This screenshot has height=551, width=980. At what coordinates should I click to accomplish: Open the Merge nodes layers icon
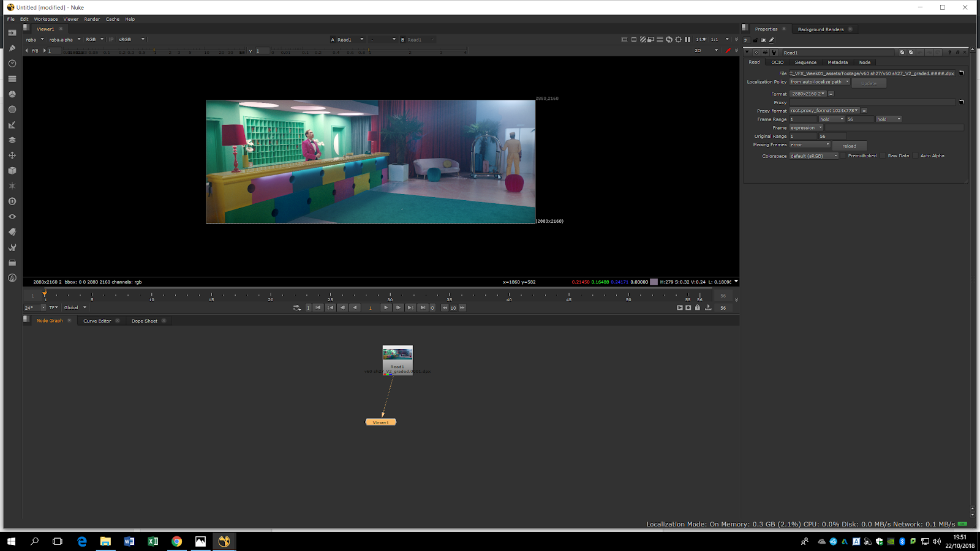coord(12,140)
